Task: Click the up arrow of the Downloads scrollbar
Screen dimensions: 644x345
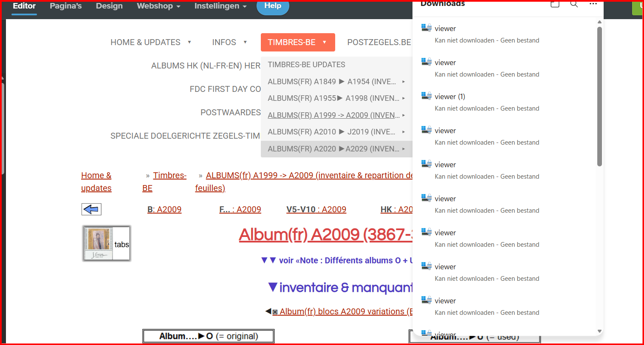Action: coord(599,22)
